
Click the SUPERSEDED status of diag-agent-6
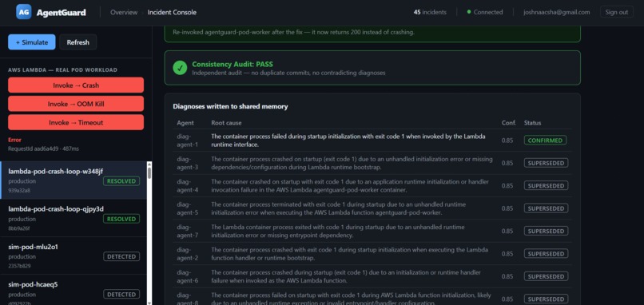[546, 277]
